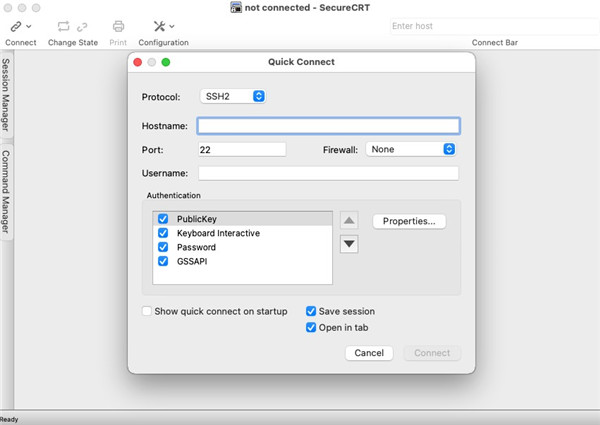This screenshot has width=600, height=425.
Task: Open the Firewall None dropdown
Action: pyautogui.click(x=411, y=149)
